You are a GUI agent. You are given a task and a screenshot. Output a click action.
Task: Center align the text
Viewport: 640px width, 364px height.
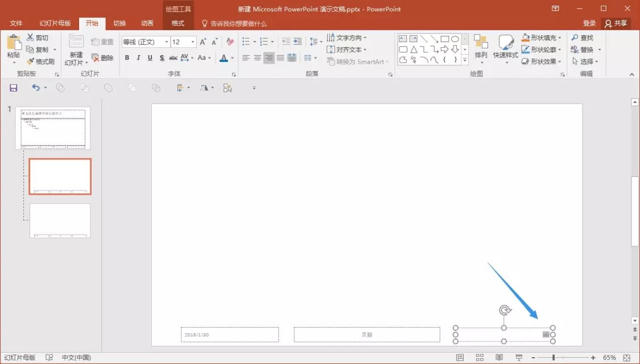257,57
